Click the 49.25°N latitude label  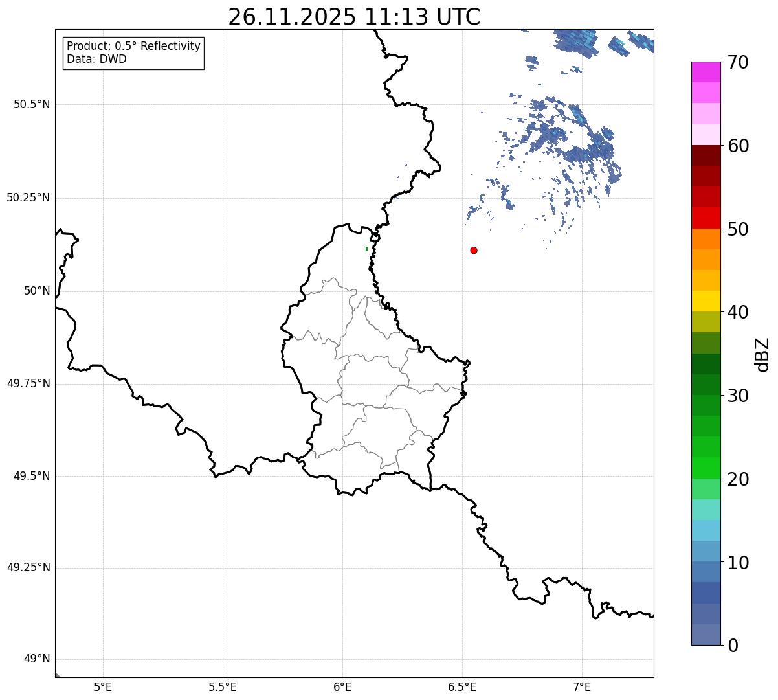point(28,567)
